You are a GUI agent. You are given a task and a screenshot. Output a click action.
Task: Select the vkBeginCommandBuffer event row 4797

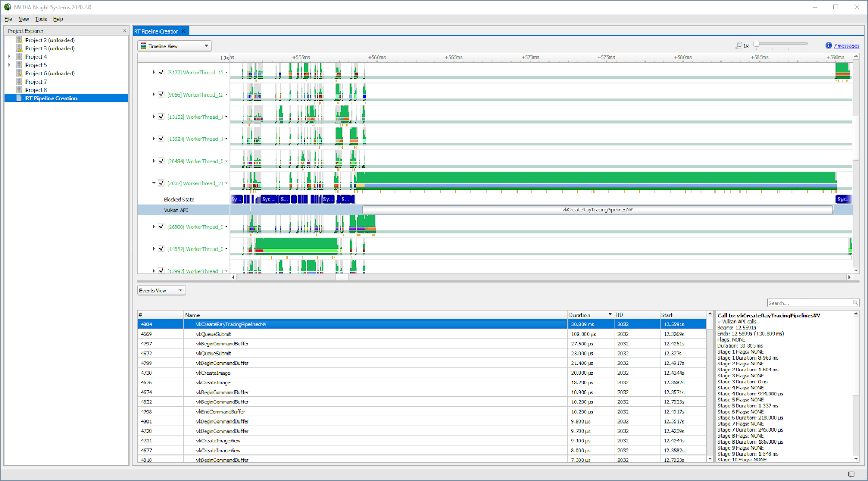coord(422,344)
